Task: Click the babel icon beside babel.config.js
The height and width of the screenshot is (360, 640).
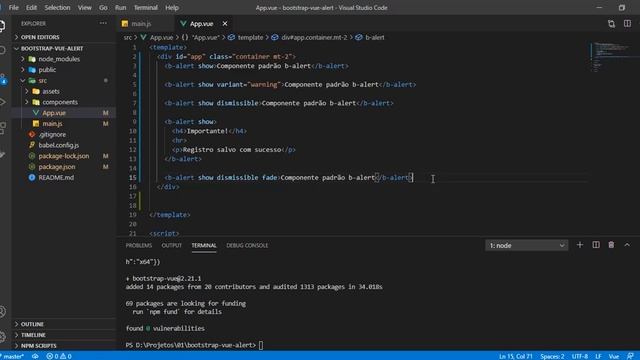Action: click(32, 145)
